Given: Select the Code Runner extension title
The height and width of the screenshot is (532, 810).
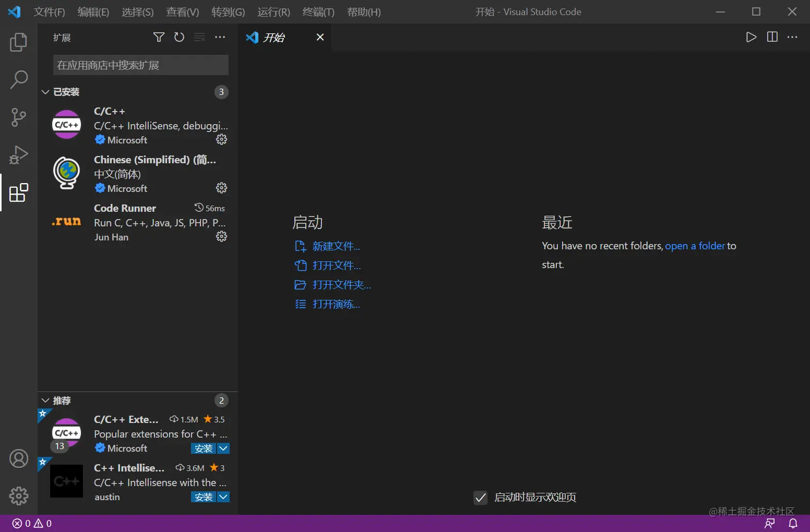Looking at the screenshot, I should (x=125, y=208).
